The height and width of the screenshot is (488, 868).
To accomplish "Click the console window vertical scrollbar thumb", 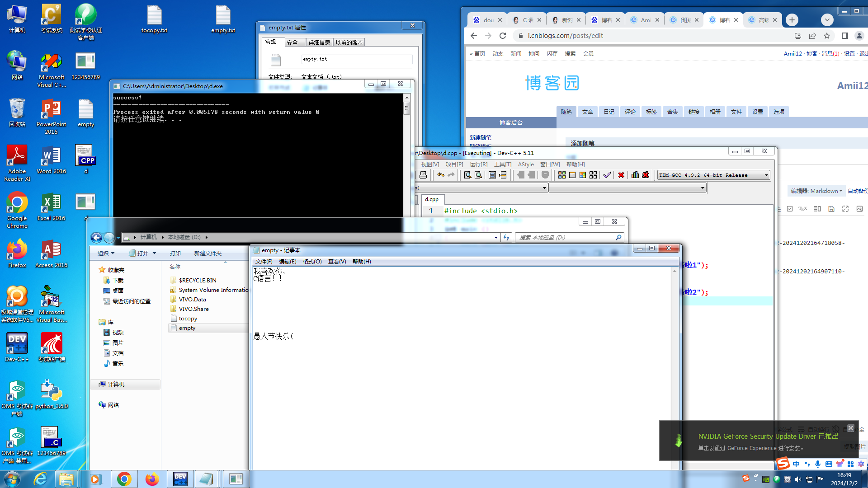I will click(x=407, y=108).
